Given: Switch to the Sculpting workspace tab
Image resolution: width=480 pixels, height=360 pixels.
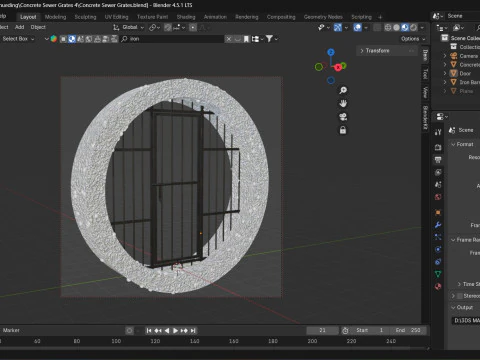Looking at the screenshot, I should pos(85,17).
